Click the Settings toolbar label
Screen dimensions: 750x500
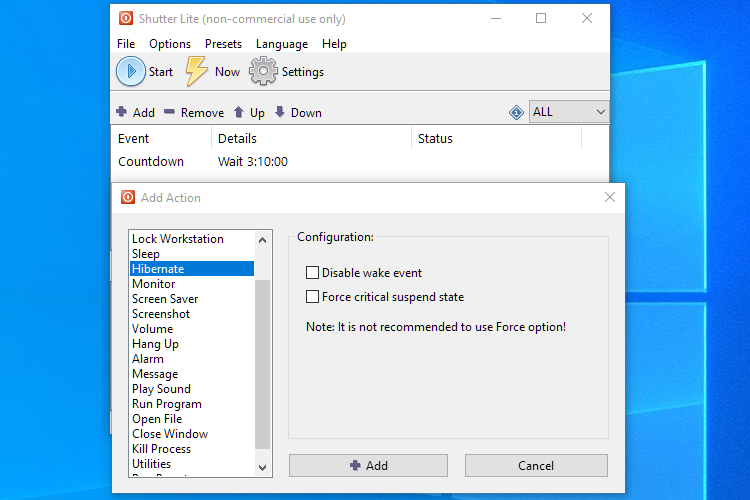tap(303, 72)
